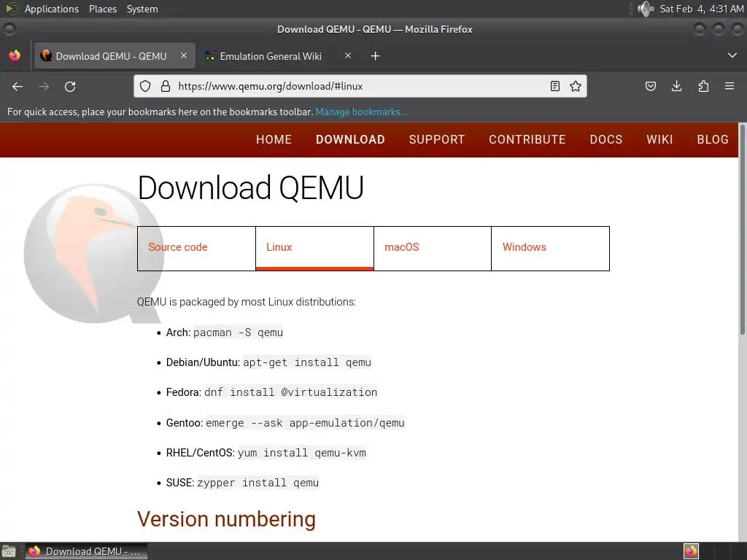
Task: Open BLOG in site navigation
Action: coord(713,139)
